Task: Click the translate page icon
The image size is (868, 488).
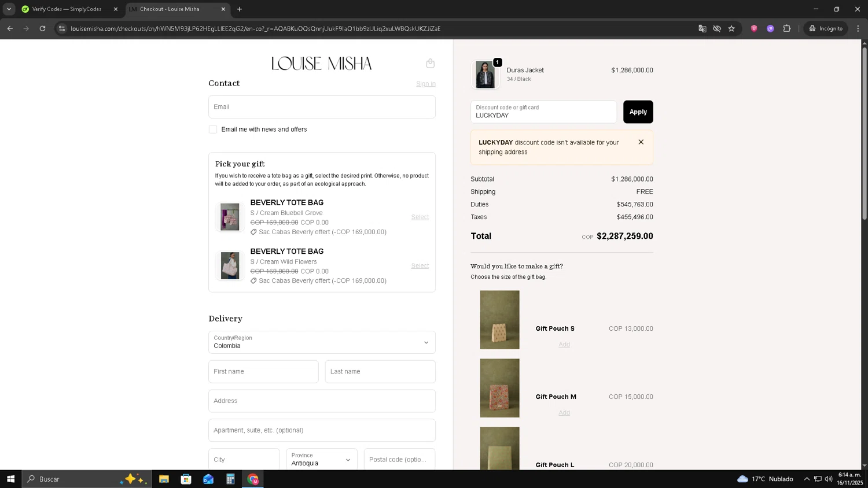Action: click(x=702, y=28)
